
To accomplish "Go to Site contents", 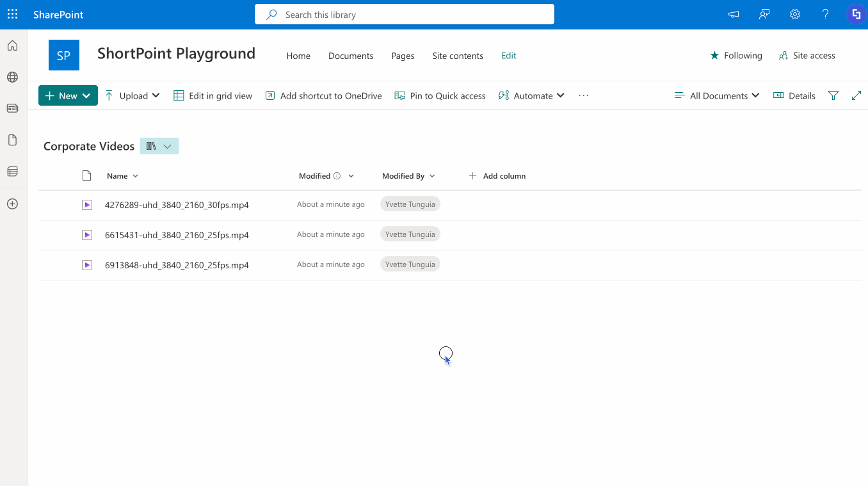I will pos(458,56).
